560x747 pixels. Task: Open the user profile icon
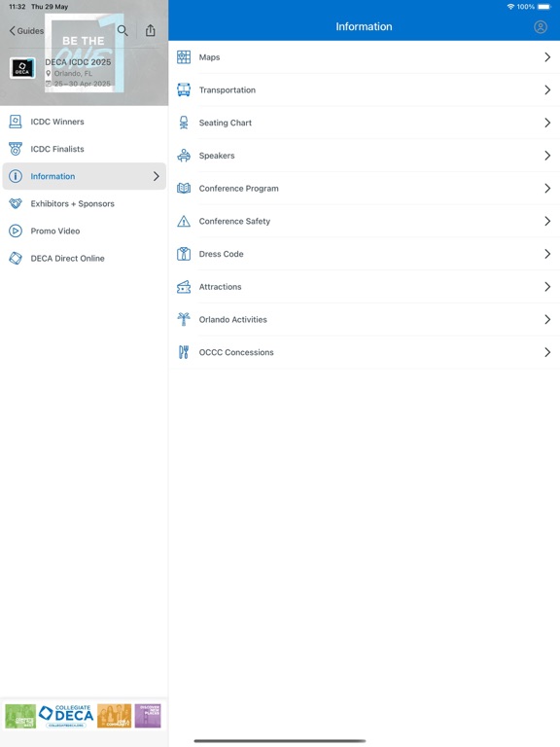(x=541, y=26)
